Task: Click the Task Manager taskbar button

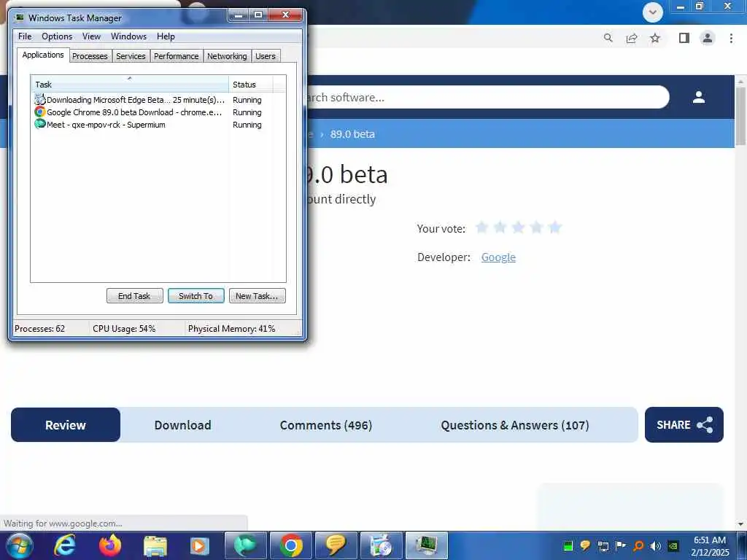Action: tap(426, 545)
